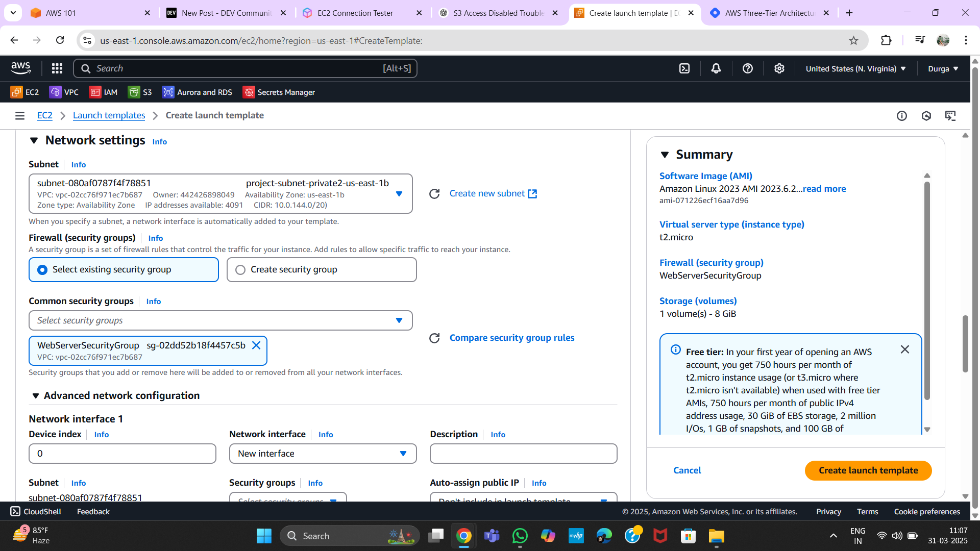980x551 pixels.
Task: Open Software Image (AMI) summary link
Action: pos(706,176)
